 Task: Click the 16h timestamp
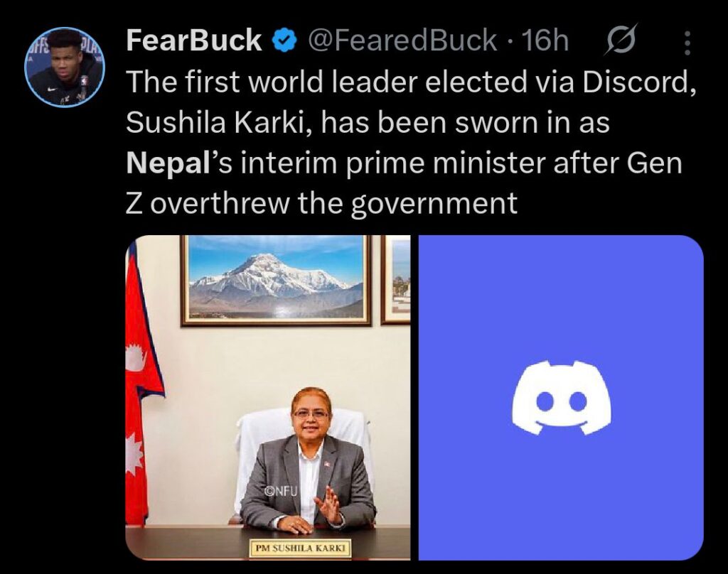545,41
